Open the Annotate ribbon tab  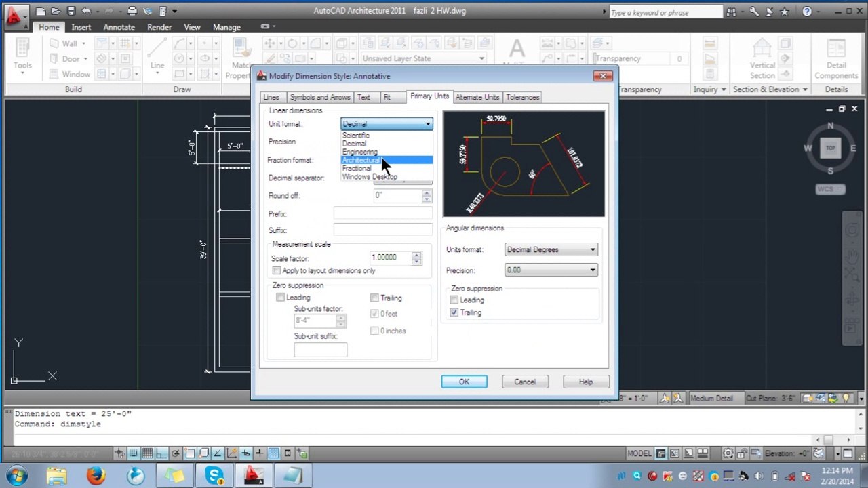(x=119, y=27)
